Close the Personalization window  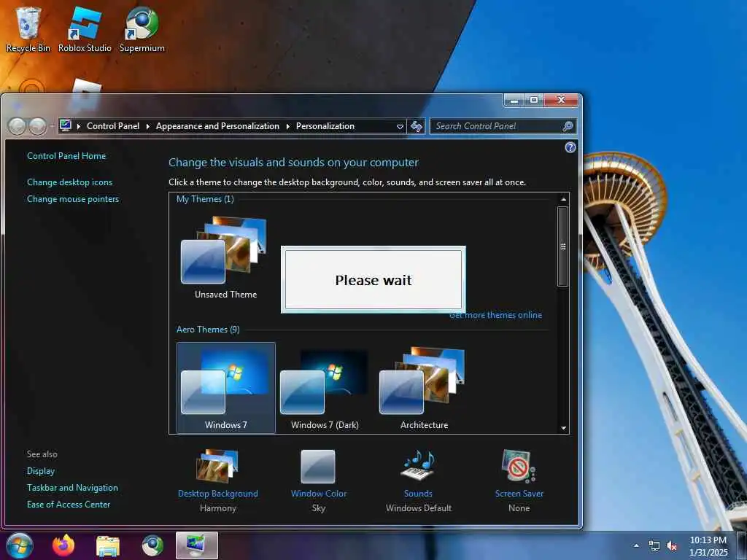(x=561, y=101)
